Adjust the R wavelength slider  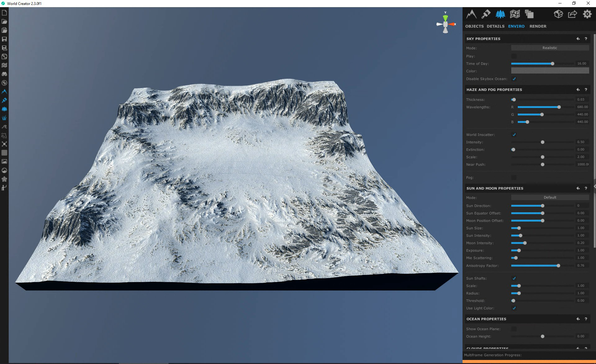tap(545, 107)
